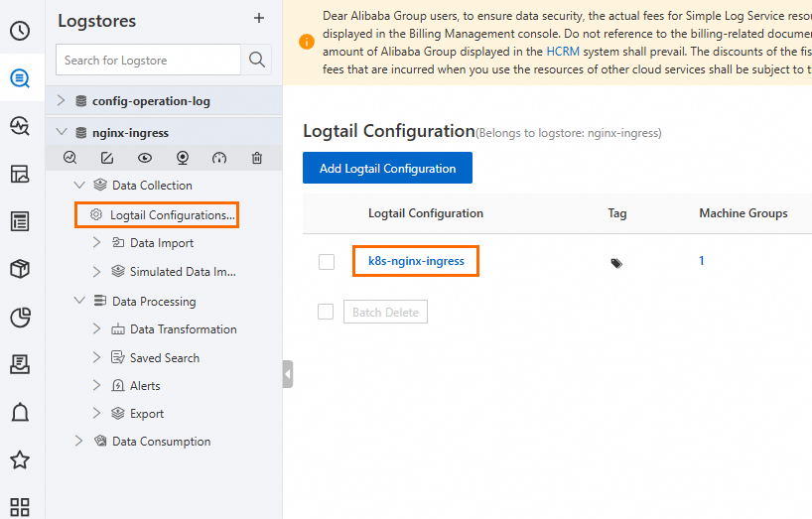The image size is (812, 519).
Task: Select the Data Consumption tree item
Action: [x=161, y=442]
